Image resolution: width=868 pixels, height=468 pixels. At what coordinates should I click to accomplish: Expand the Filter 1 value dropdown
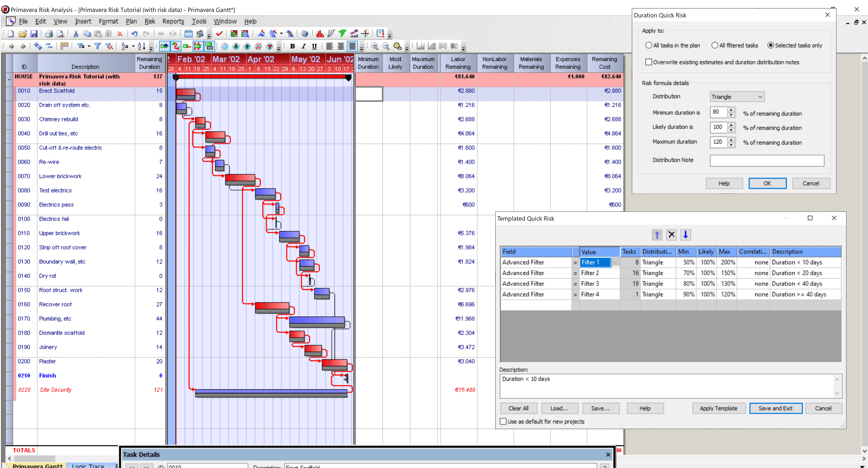(x=615, y=262)
